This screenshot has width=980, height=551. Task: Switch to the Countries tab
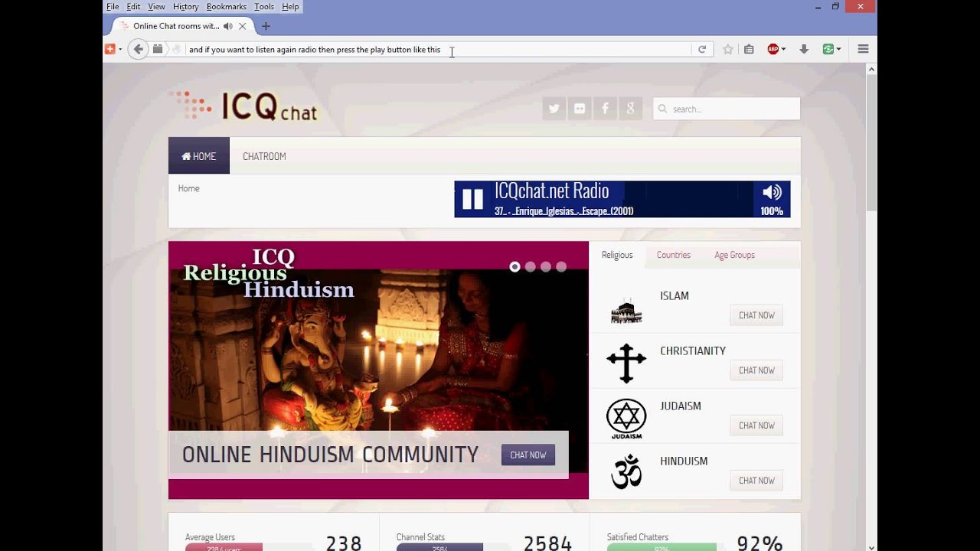point(674,255)
